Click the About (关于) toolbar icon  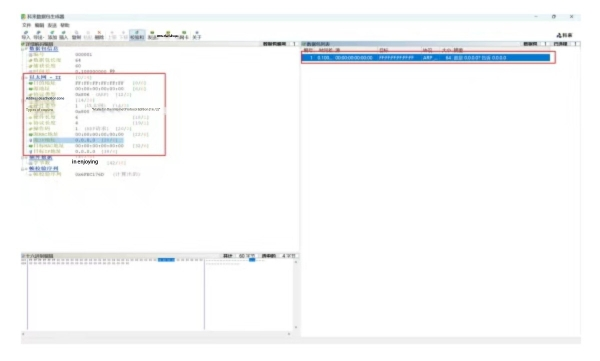point(197,35)
